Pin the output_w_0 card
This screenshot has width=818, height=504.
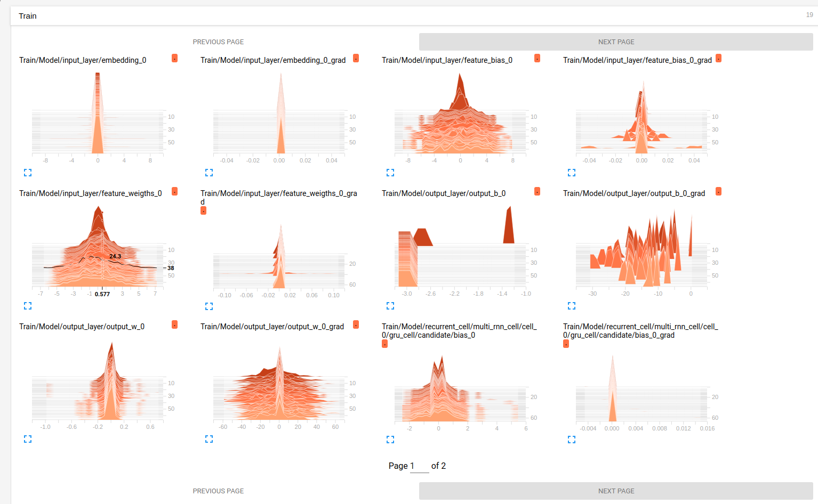pos(174,324)
